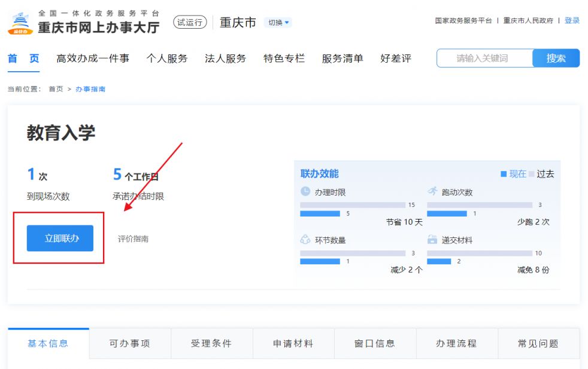Screen dimensions: 588x369
Task: Click the gray 过去 legend square
Action: tap(531, 174)
